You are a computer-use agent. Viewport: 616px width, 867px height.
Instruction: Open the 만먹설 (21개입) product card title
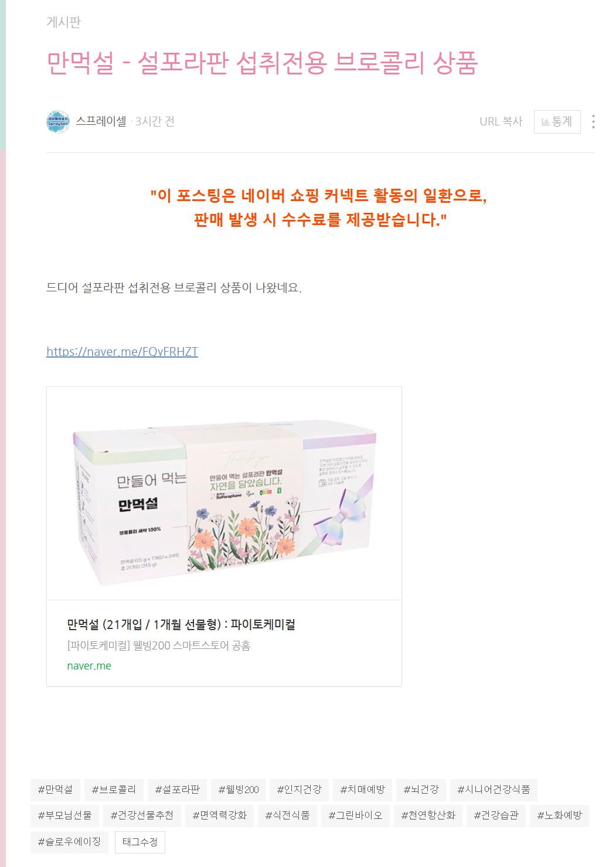(x=181, y=624)
